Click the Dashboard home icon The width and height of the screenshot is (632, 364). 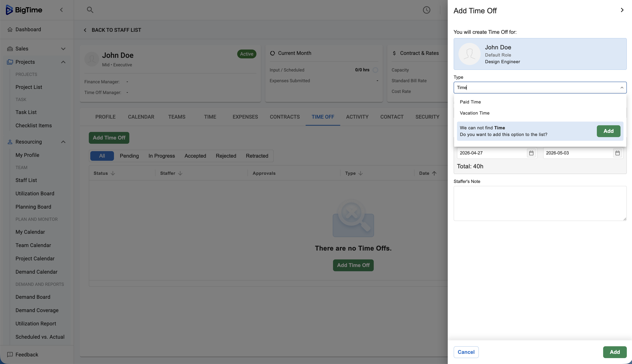pos(10,30)
